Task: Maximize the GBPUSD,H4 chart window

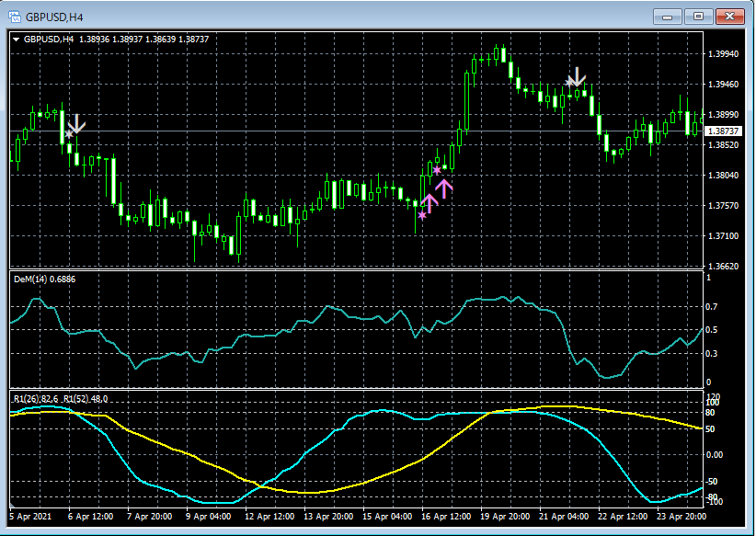Action: click(x=699, y=17)
